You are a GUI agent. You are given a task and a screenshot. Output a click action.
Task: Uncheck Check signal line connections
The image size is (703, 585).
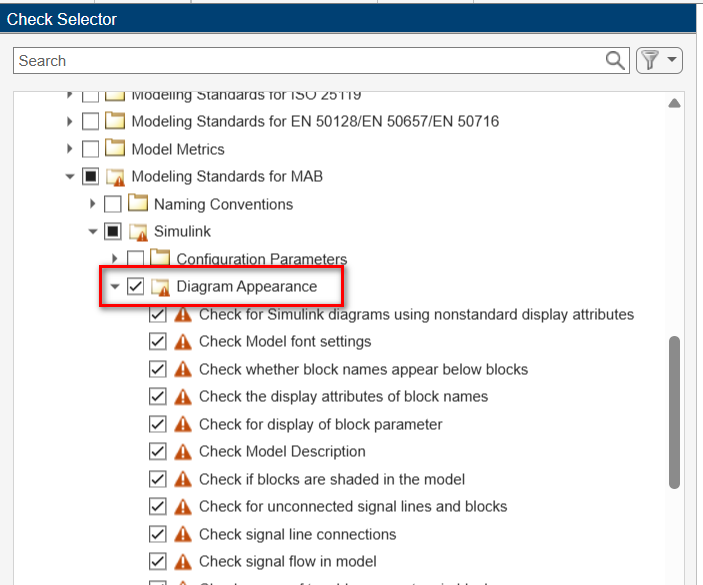pos(157,534)
